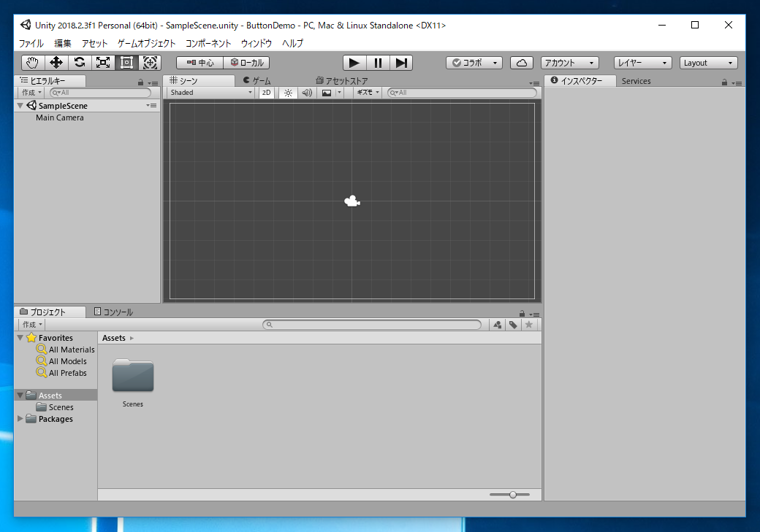
Task: Click the Project search field
Action: [x=372, y=325]
